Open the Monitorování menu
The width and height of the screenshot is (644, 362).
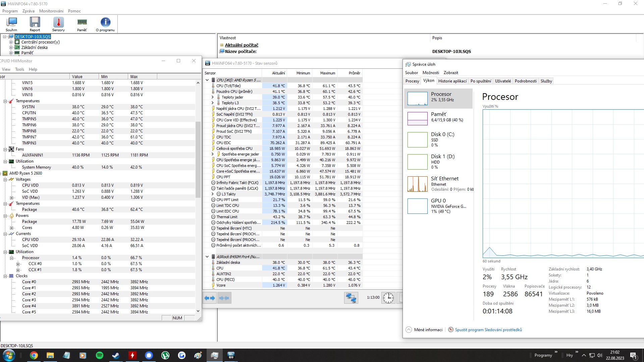[51, 11]
